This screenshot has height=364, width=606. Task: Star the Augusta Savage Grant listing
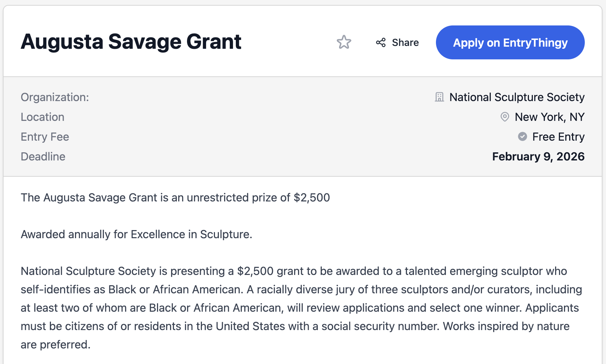tap(344, 42)
